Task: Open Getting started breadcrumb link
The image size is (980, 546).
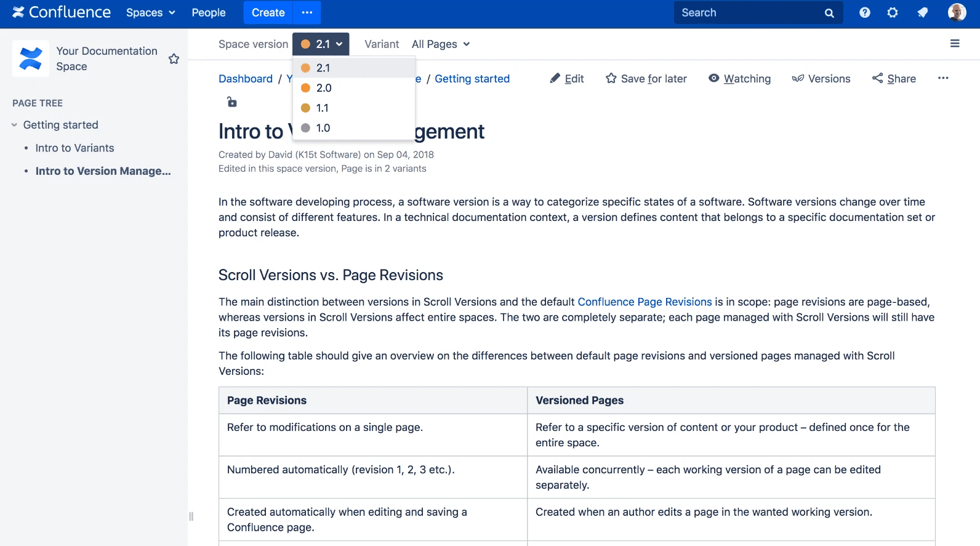Action: coord(472,79)
